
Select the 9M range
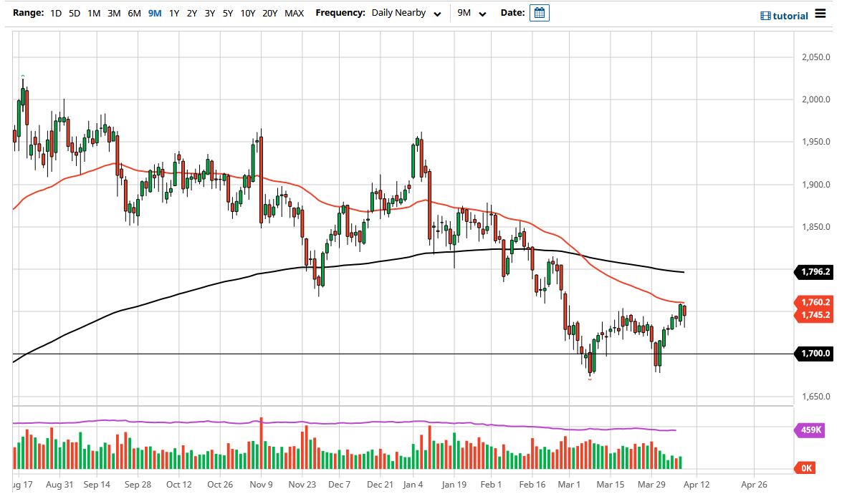click(155, 14)
